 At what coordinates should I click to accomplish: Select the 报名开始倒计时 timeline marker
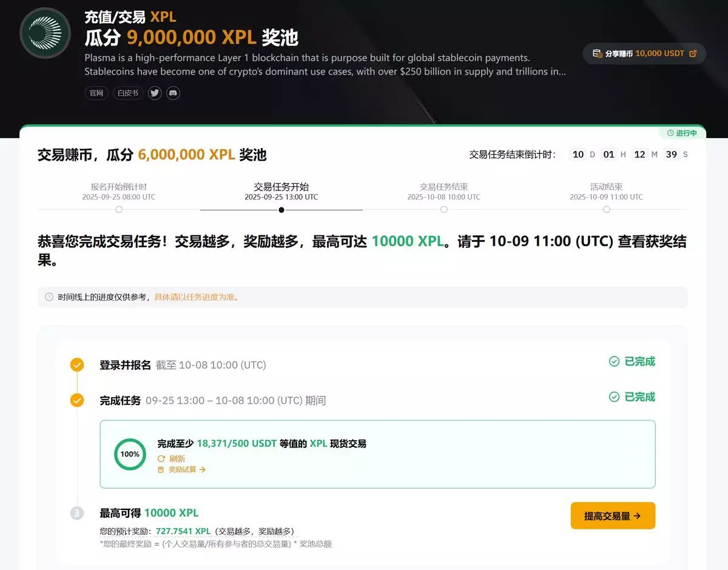(x=119, y=209)
